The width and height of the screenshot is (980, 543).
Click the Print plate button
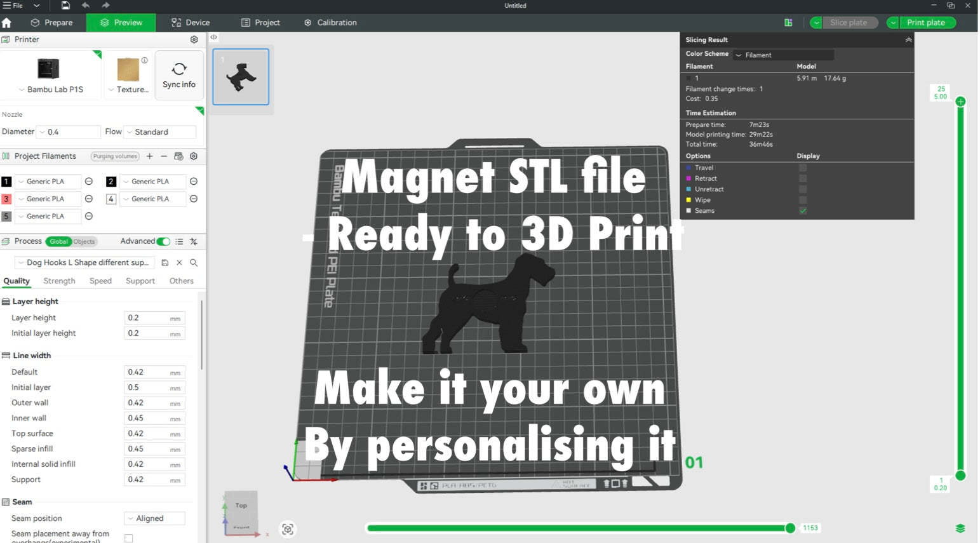tap(925, 23)
